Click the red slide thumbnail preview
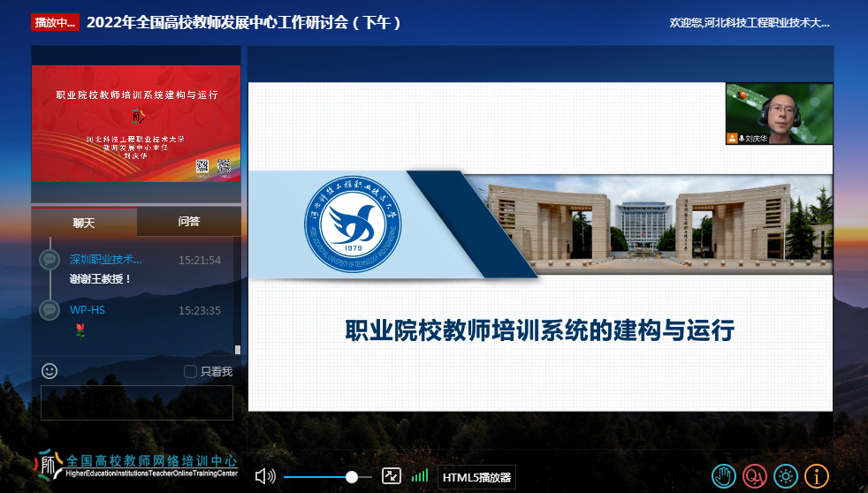This screenshot has height=493, width=868. click(x=136, y=124)
